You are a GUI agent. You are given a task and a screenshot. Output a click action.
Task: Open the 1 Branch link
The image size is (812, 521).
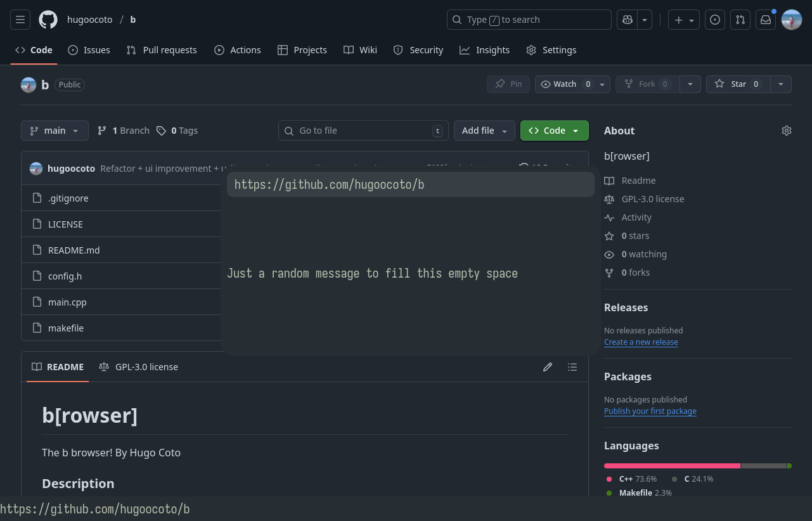pyautogui.click(x=124, y=131)
